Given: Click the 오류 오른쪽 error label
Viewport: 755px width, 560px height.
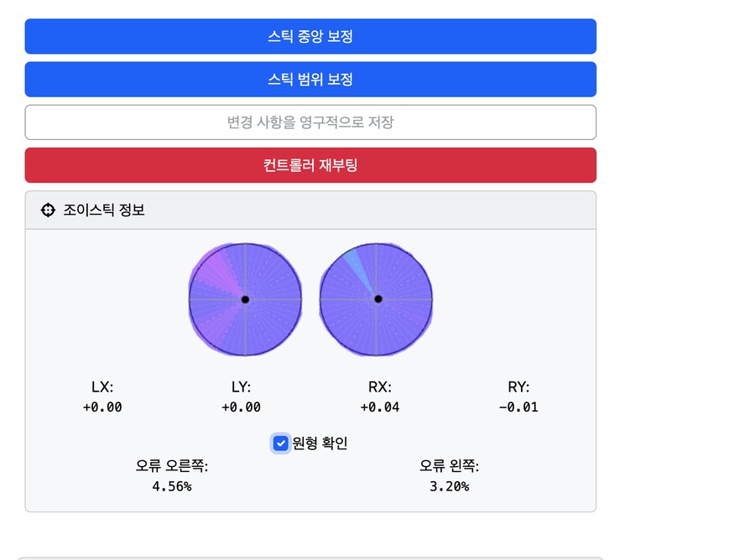Looking at the screenshot, I should pyautogui.click(x=171, y=465).
